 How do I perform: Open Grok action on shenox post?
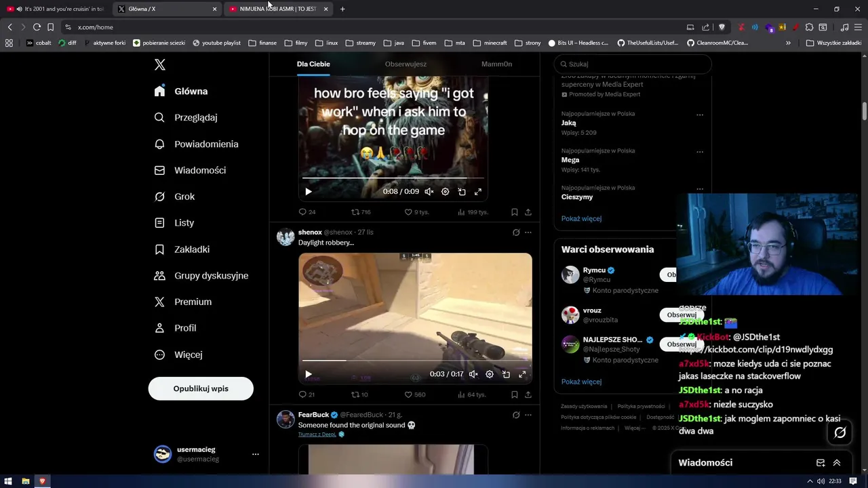pyautogui.click(x=516, y=232)
